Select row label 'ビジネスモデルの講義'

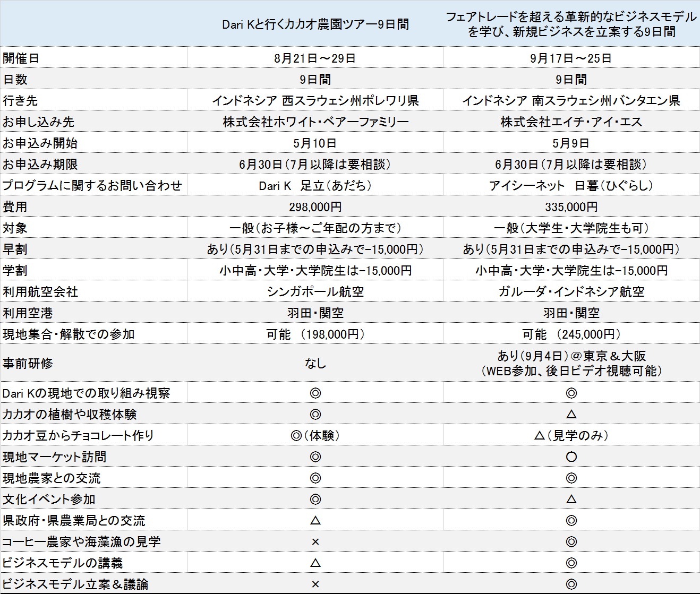coord(63,563)
